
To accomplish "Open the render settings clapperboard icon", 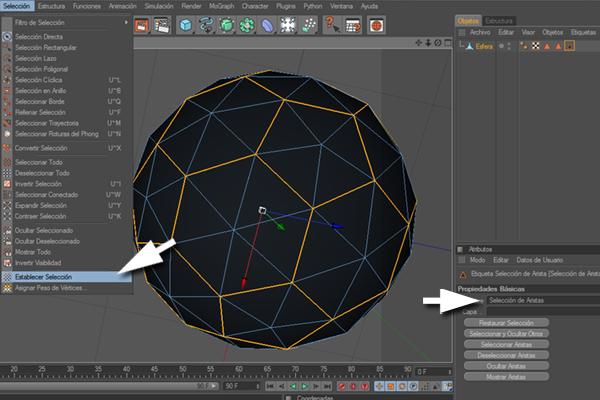I will 162,25.
